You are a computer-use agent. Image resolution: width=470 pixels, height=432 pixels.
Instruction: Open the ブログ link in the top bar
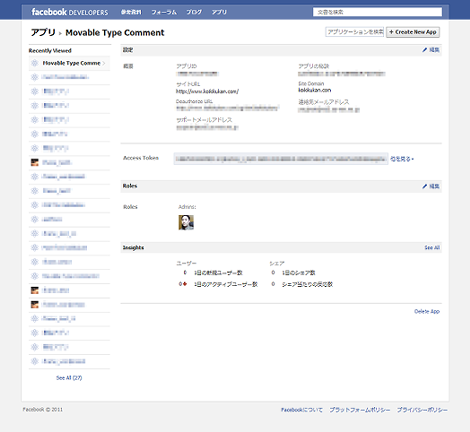pyautogui.click(x=194, y=12)
